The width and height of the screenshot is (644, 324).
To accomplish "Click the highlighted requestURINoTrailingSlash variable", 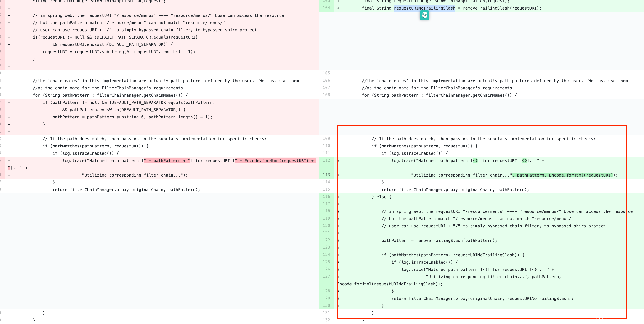I will tap(424, 8).
